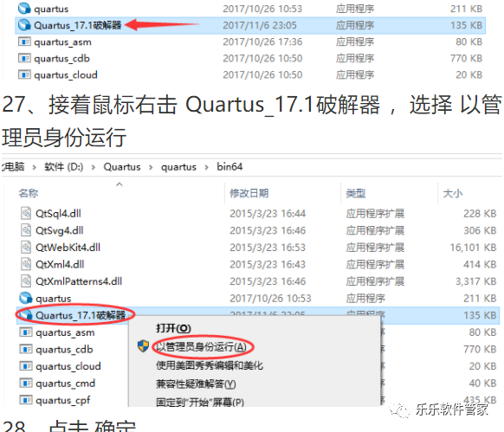The image size is (504, 432).
Task: Select the QtXmlPatterns4.dll file name
Action: (x=79, y=281)
